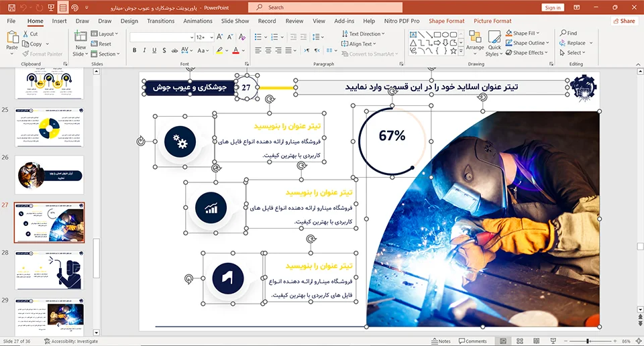Increase font size with the larger A
The width and height of the screenshot is (644, 346).
[x=220, y=38]
